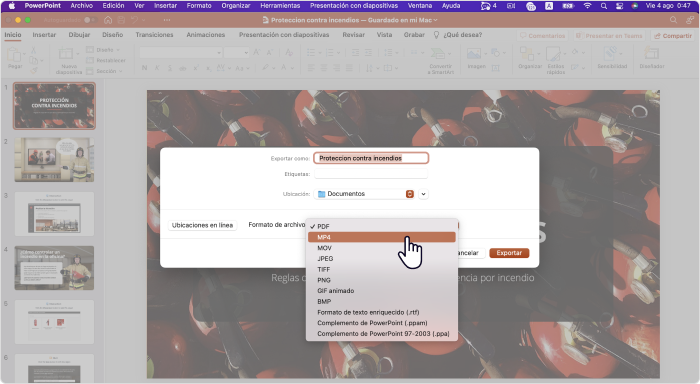Open the Diseño ribbon tab

112,35
